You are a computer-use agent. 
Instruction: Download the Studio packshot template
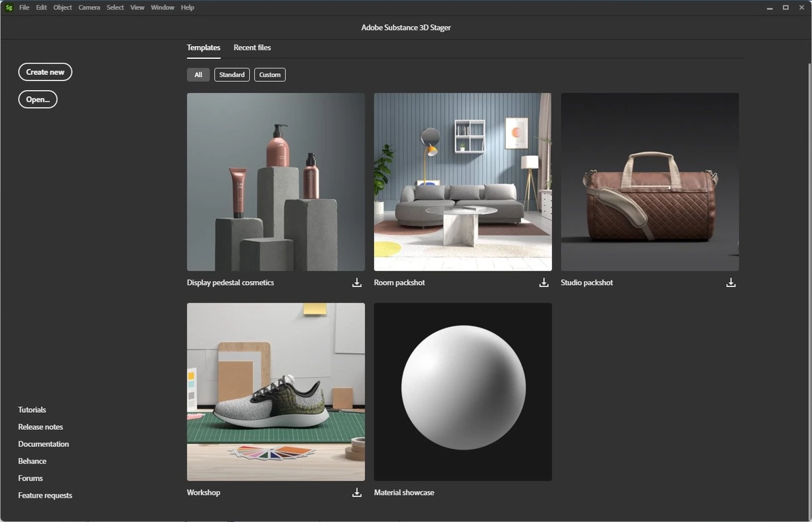coord(731,283)
